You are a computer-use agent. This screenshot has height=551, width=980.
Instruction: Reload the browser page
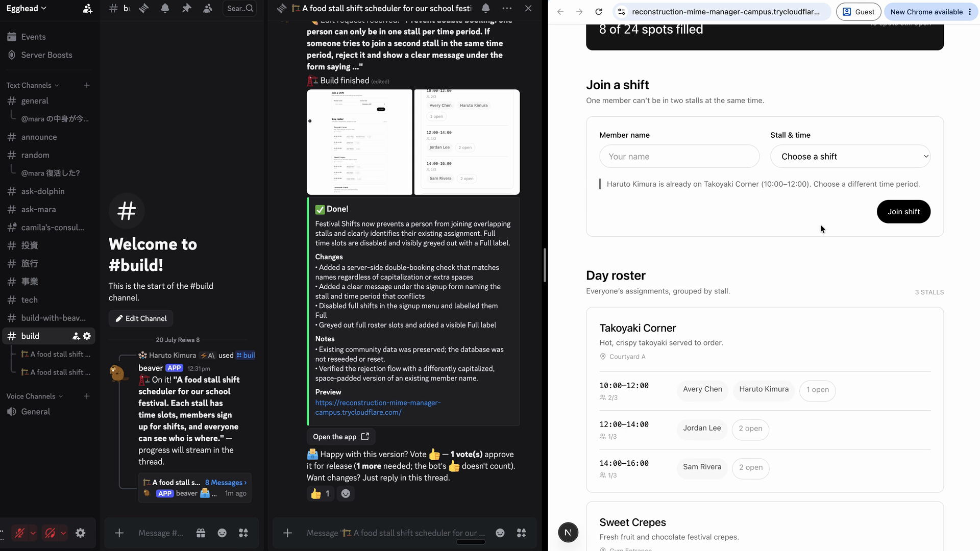click(x=599, y=12)
